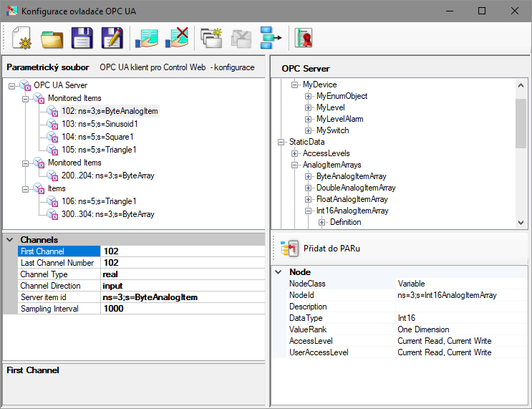
Task: Select the 103: ns=5;s=Sinusoid1 item
Action: click(100, 124)
